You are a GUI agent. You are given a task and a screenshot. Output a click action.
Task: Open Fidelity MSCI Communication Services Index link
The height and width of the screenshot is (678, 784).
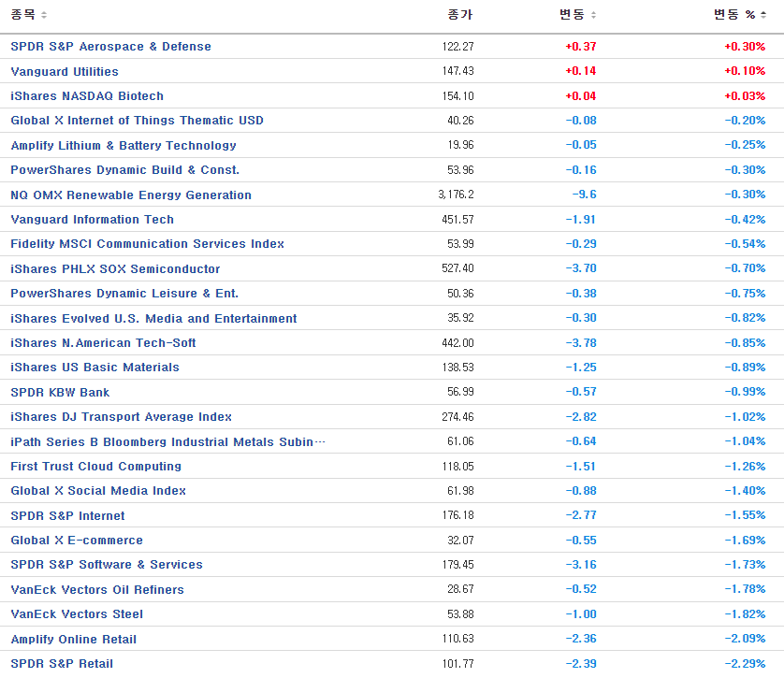point(148,244)
